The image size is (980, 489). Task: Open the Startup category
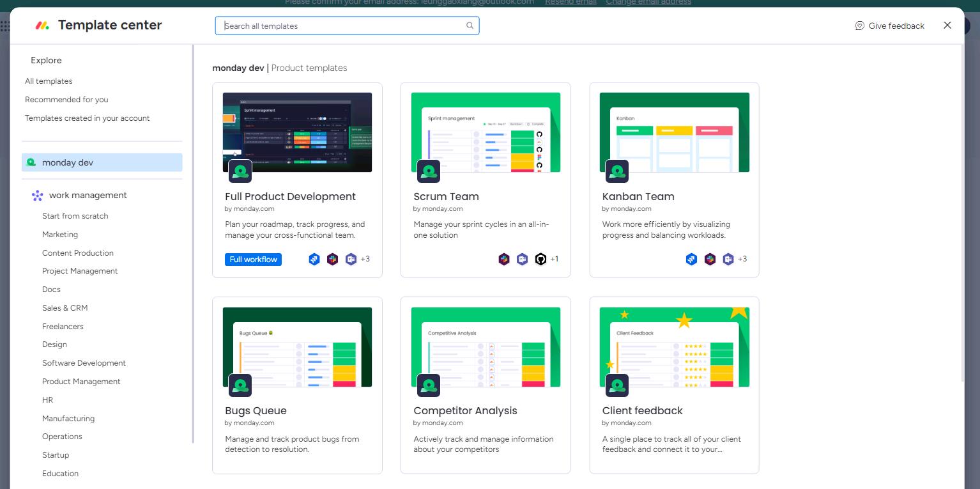click(x=56, y=455)
